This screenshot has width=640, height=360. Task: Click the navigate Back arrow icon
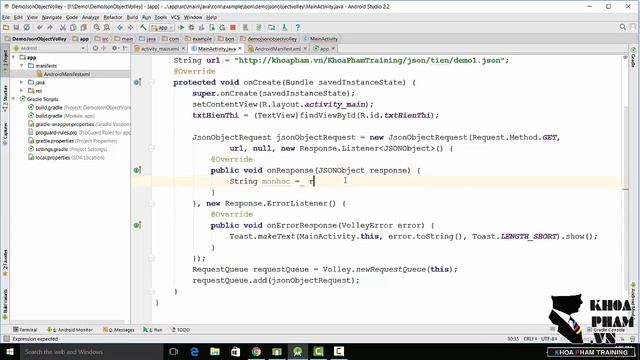click(120, 27)
